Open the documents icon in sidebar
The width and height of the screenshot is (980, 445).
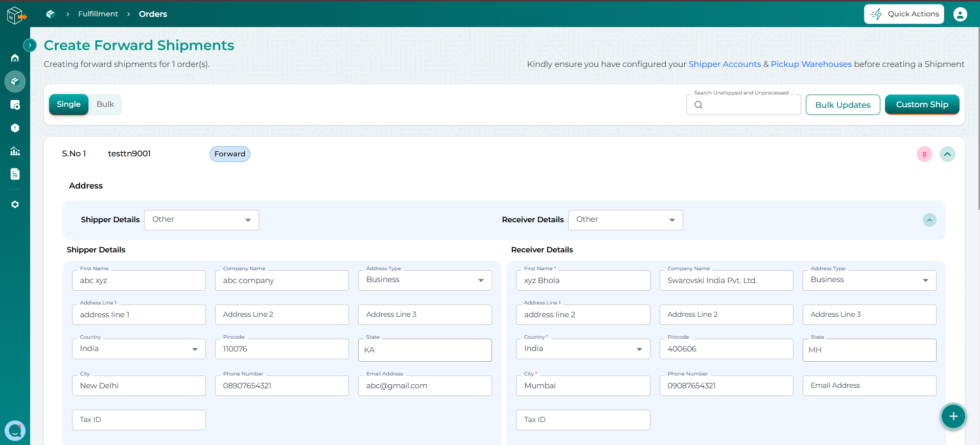pos(15,174)
